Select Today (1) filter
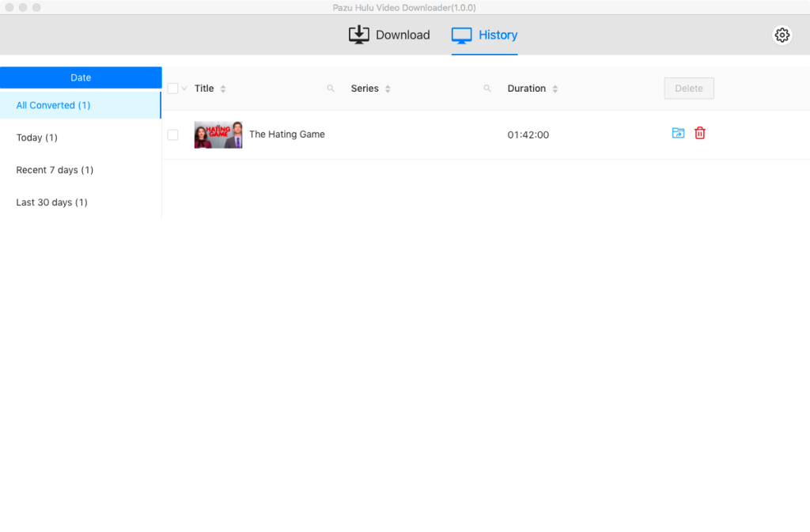This screenshot has height=532, width=810. click(81, 138)
